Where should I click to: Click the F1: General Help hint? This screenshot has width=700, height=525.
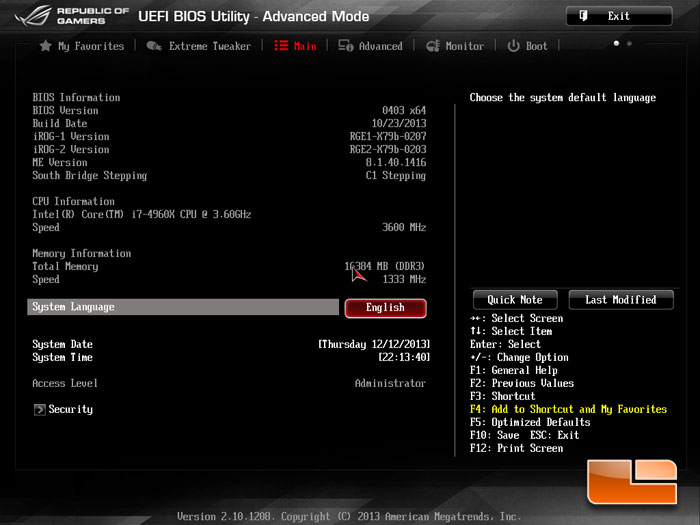[514, 370]
